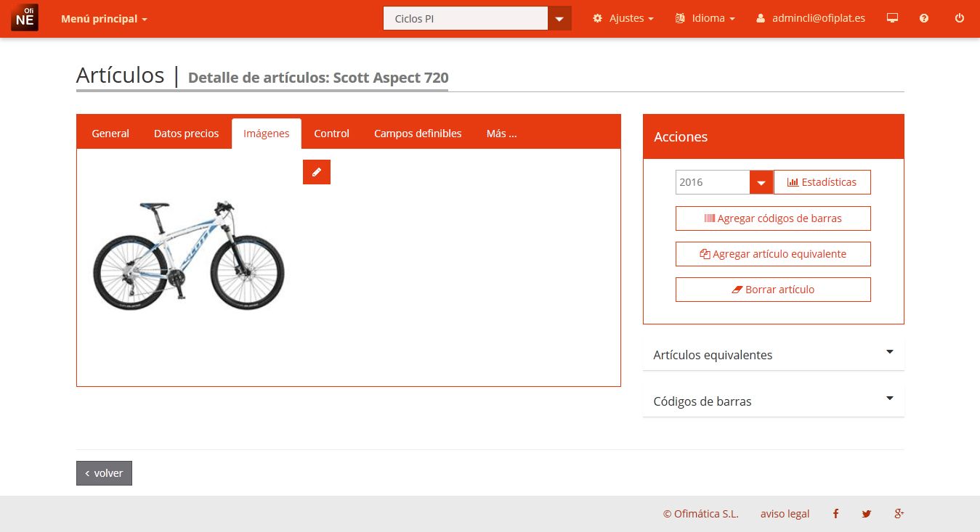Expand the Ciclos PI selector arrow
Image resolution: width=980 pixels, height=532 pixels.
[559, 19]
